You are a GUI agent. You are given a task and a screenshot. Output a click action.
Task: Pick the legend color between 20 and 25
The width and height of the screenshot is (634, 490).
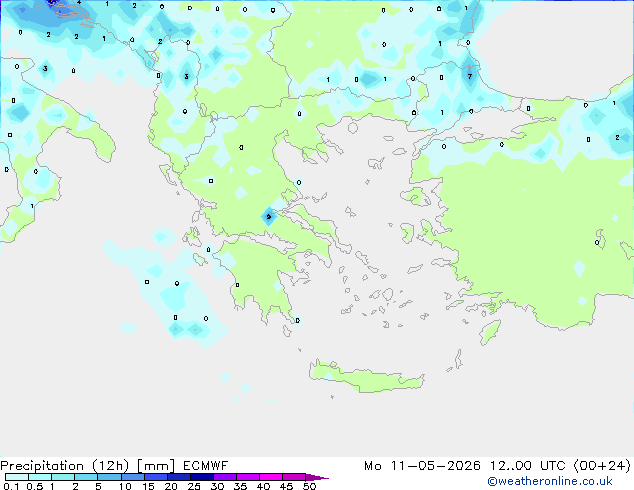[179, 477]
